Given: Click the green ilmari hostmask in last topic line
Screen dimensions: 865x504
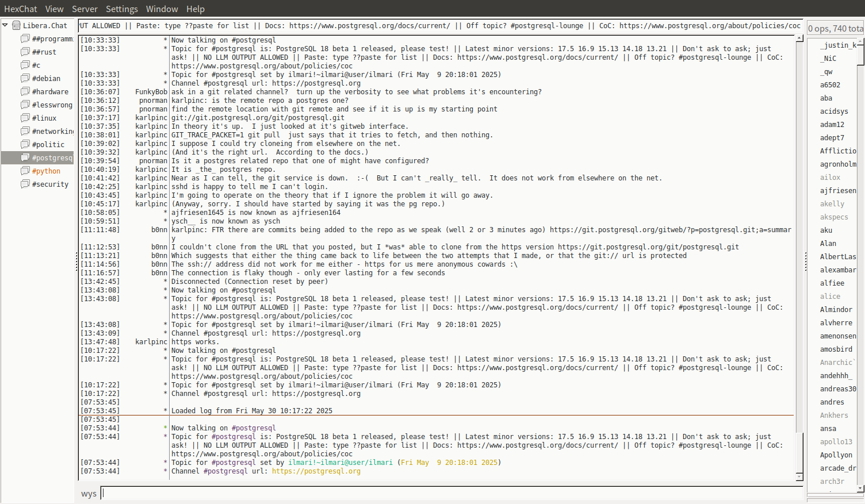Looking at the screenshot, I should coord(340,463).
